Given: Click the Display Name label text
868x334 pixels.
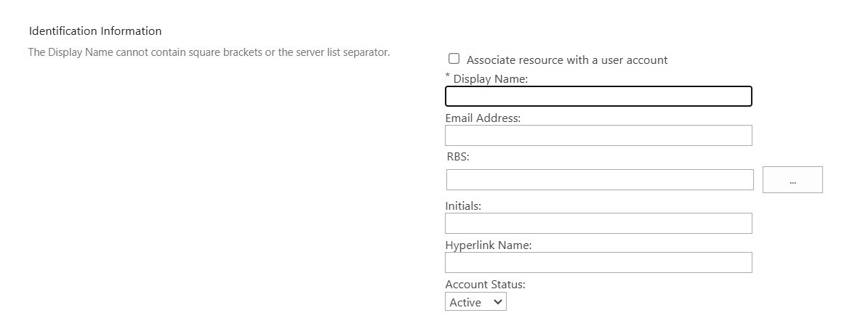Looking at the screenshot, I should click(x=490, y=79).
